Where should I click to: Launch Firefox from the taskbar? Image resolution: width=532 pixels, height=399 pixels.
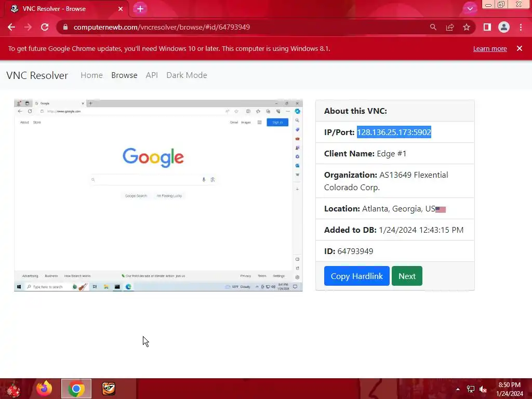pos(44,389)
